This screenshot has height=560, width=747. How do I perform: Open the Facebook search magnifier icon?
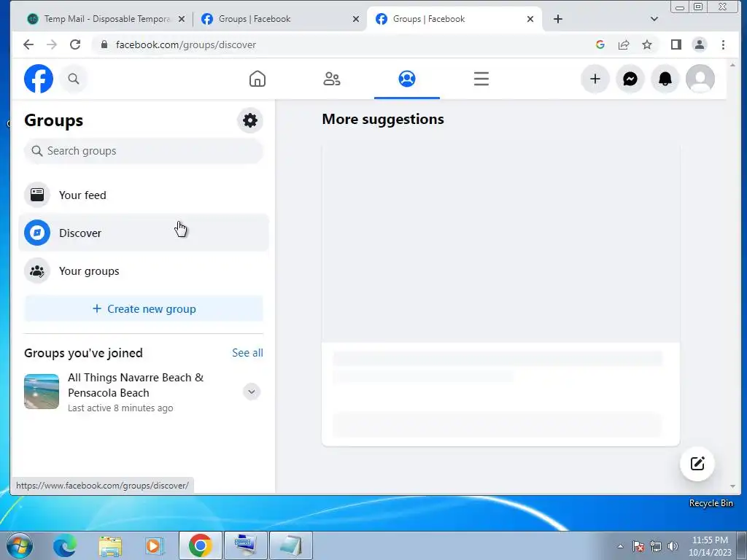pos(74,79)
